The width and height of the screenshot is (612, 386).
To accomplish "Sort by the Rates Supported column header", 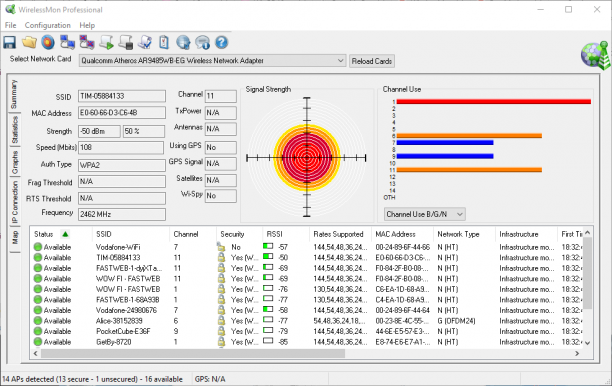I will [x=340, y=234].
